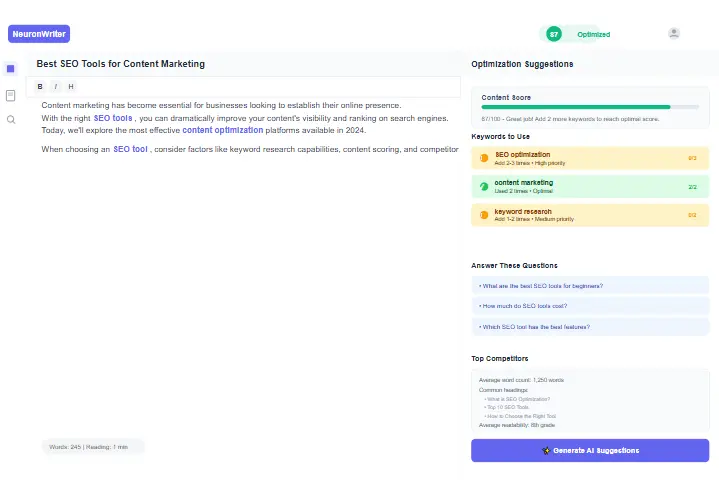
Task: Click the Answer These Questions section heading
Action: click(x=514, y=266)
